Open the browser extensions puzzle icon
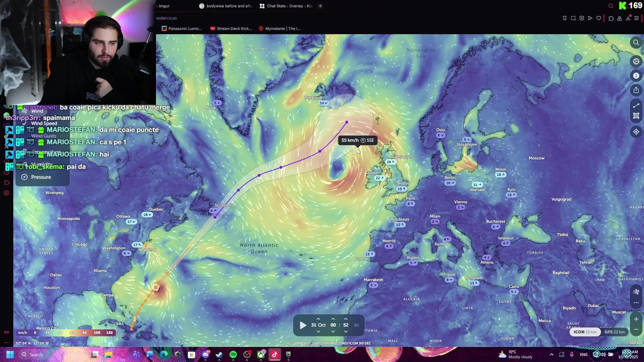This screenshot has height=362, width=644. coord(611,18)
